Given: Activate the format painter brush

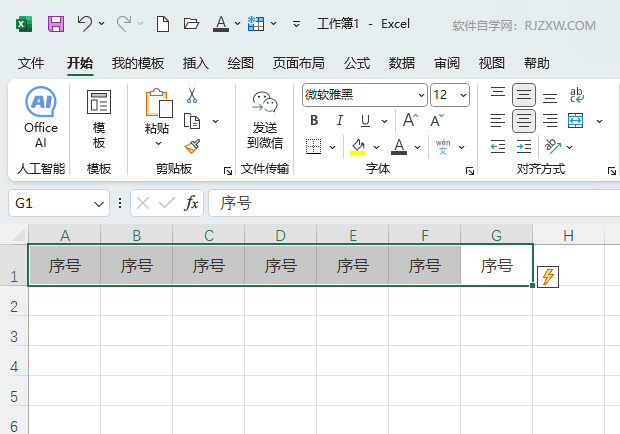Looking at the screenshot, I should tap(192, 147).
